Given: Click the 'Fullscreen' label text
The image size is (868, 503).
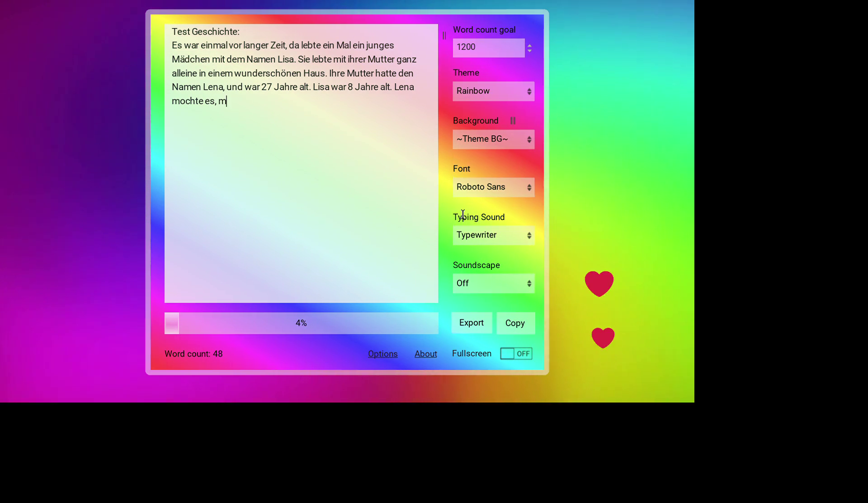Looking at the screenshot, I should coord(472,354).
